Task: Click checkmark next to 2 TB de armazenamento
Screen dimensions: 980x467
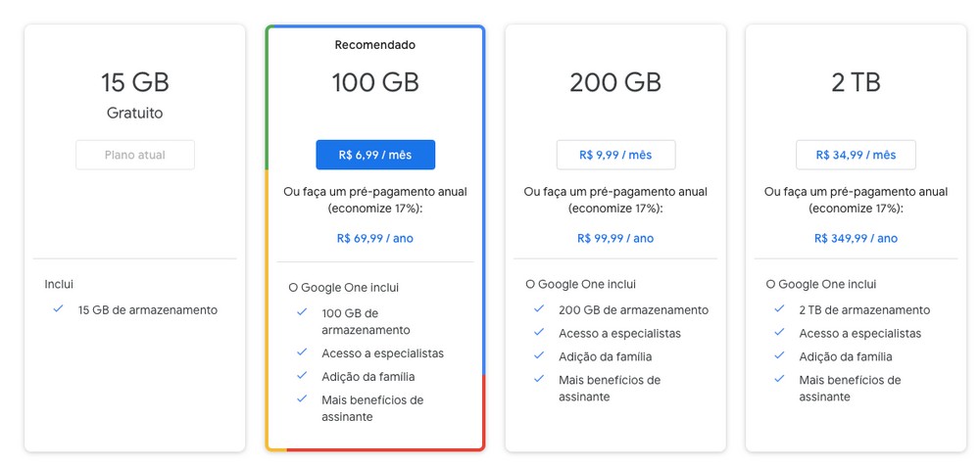Action: (x=779, y=309)
